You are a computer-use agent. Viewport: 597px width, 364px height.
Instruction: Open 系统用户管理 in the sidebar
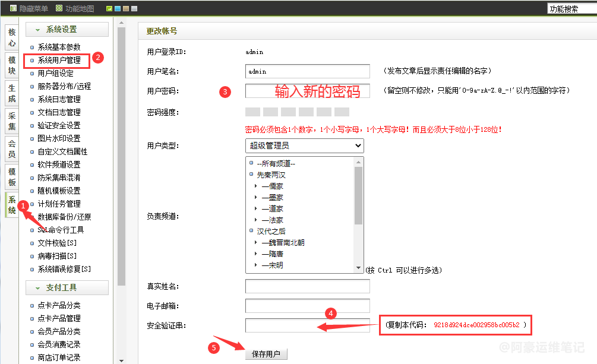(59, 61)
